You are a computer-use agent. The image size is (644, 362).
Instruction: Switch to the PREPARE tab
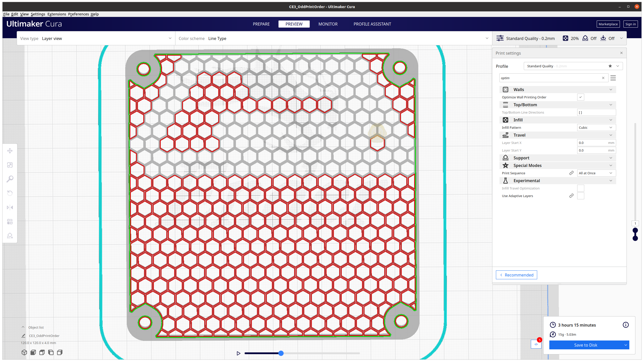click(261, 24)
